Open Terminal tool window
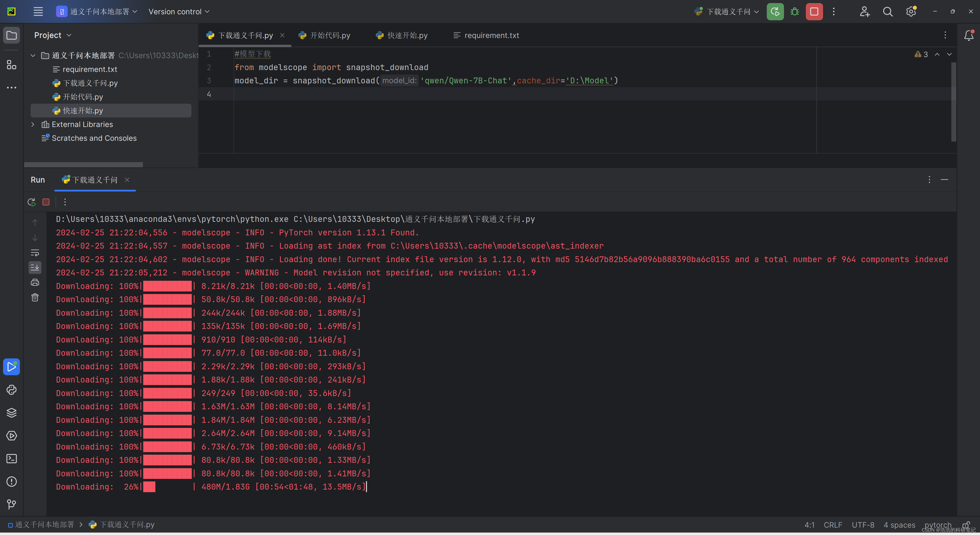980x535 pixels. 11,458
